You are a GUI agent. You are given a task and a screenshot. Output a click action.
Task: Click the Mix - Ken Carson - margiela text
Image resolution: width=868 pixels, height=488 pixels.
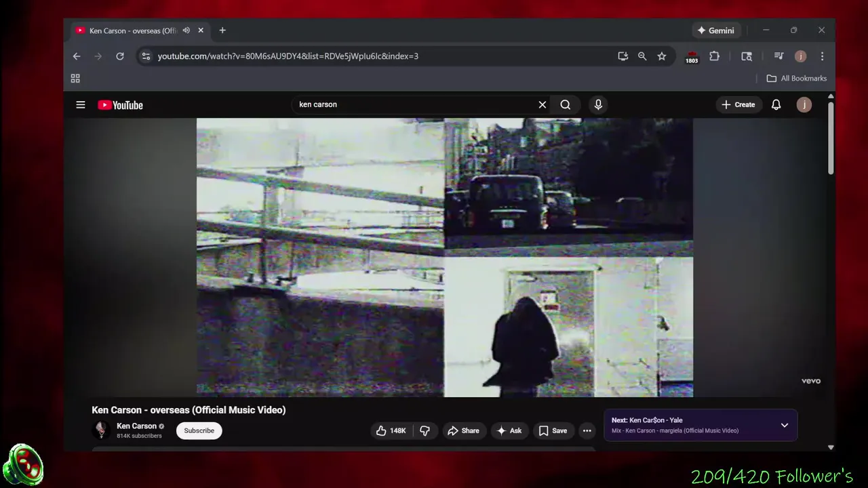(675, 431)
